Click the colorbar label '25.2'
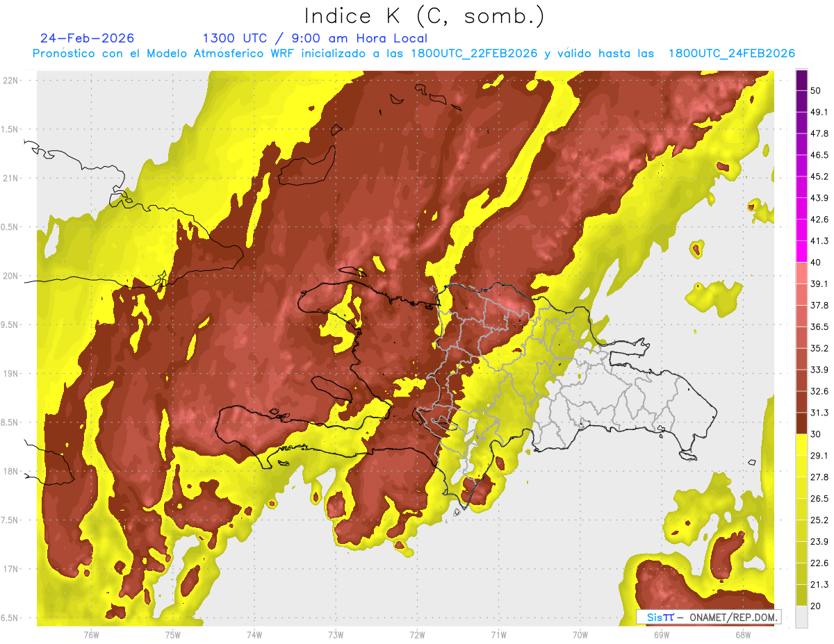This screenshot has width=834, height=644. (819, 520)
